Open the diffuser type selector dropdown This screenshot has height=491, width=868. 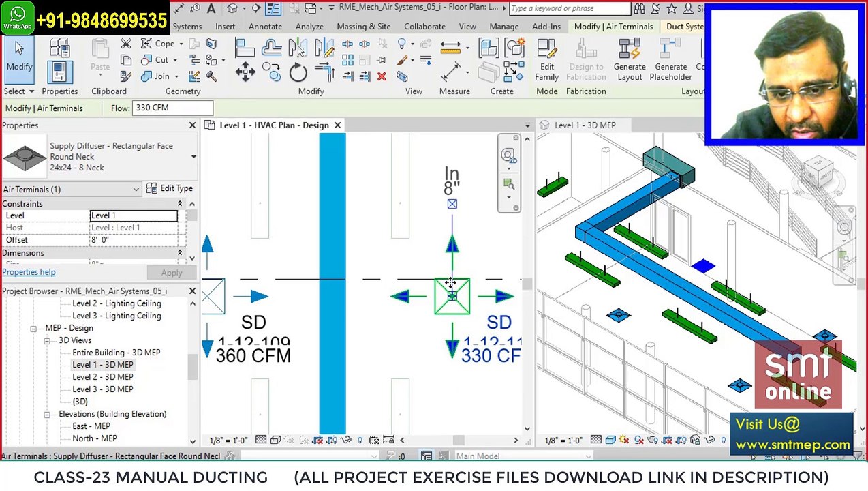click(x=193, y=157)
